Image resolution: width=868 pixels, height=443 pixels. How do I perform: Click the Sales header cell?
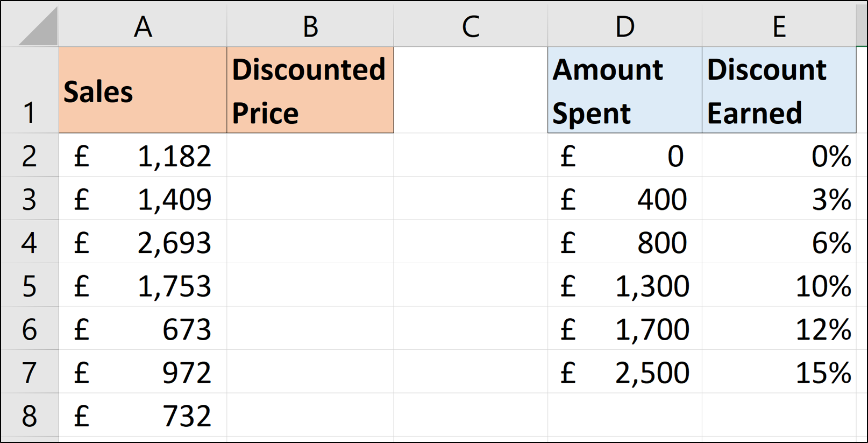point(143,90)
